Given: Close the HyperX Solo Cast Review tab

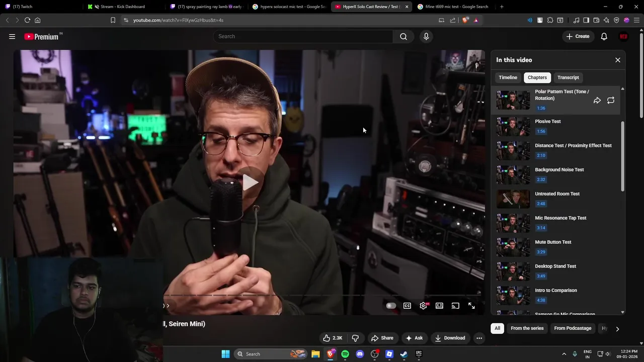Looking at the screenshot, I should tap(407, 7).
